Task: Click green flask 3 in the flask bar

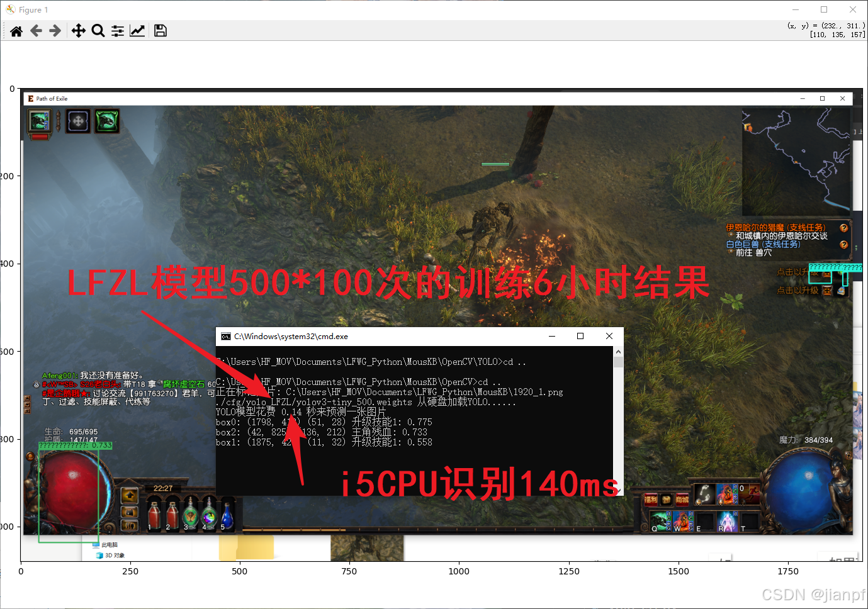Action: 190,513
